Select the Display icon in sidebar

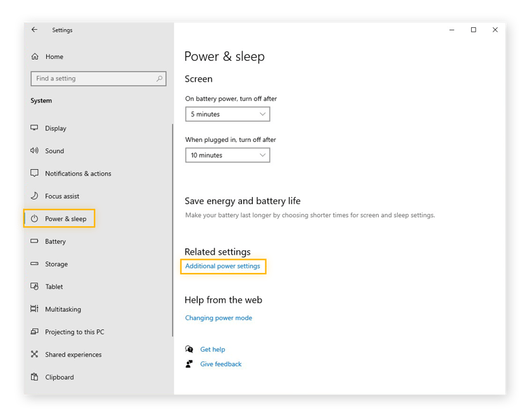coord(35,128)
